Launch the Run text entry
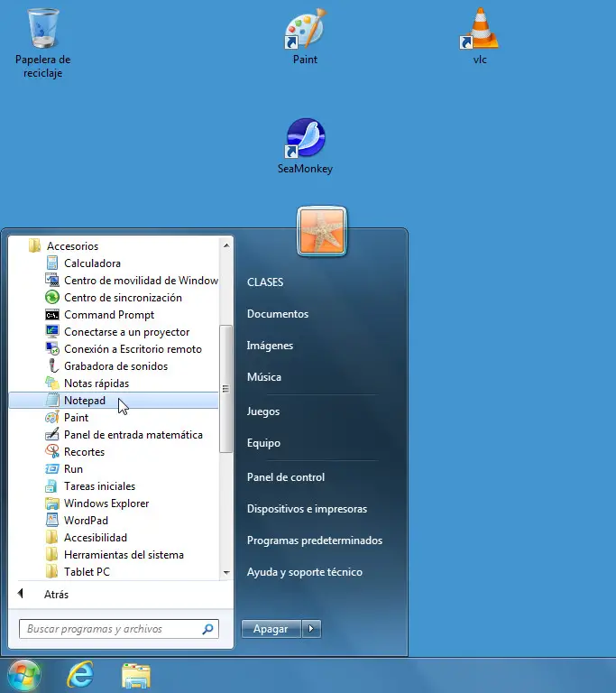This screenshot has height=693, width=616. click(x=73, y=469)
